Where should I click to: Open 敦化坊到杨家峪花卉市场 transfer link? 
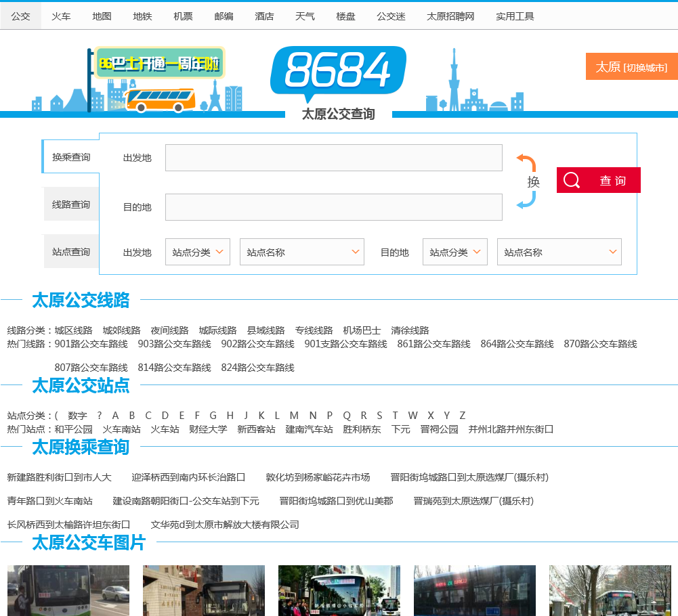pyautogui.click(x=318, y=477)
